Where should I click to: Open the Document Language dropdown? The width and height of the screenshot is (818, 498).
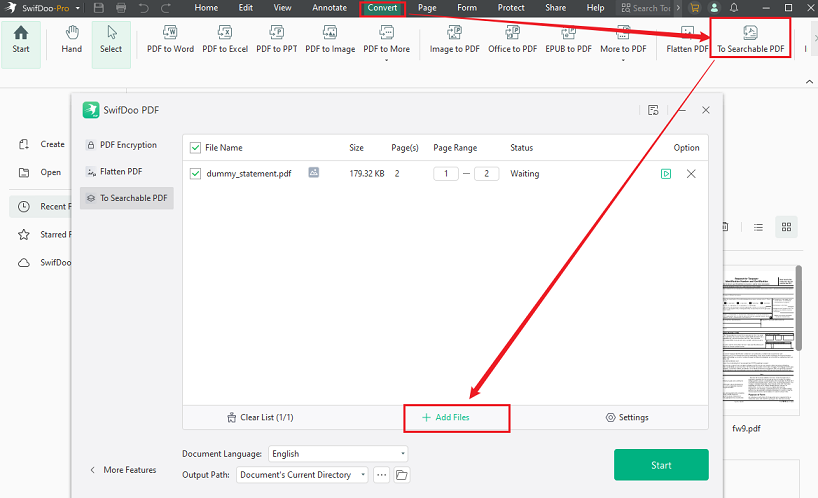(338, 454)
